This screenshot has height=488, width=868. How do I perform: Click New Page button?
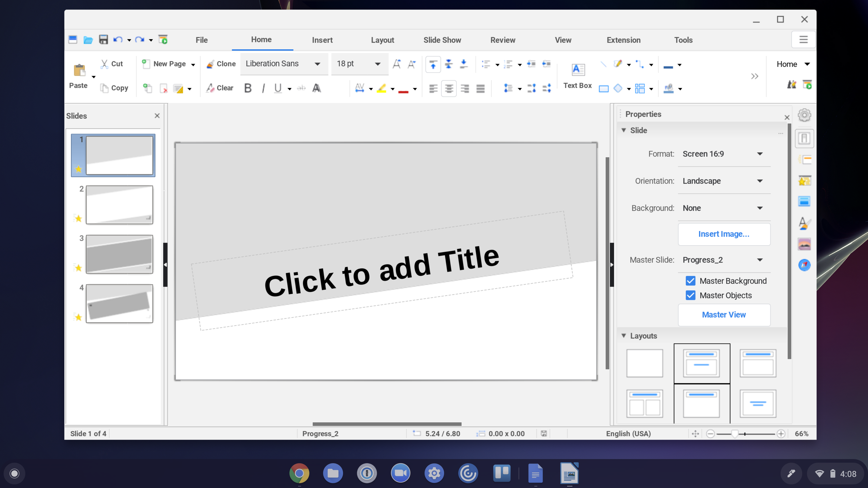click(164, 64)
